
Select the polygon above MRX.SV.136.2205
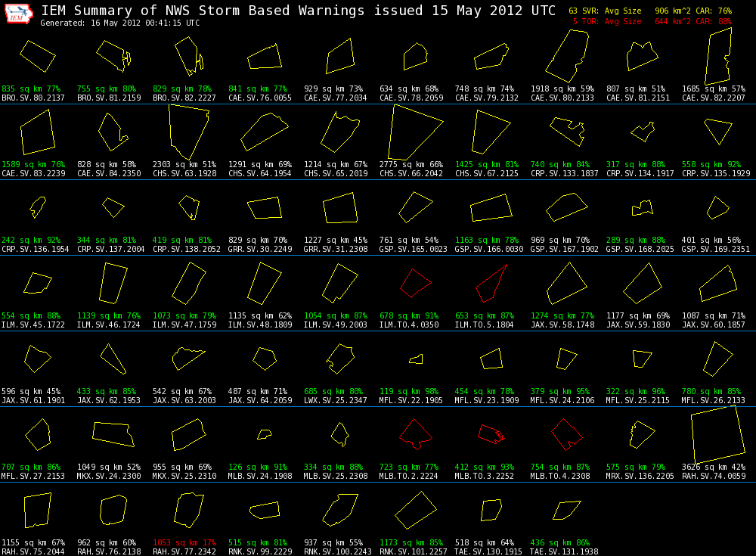point(642,434)
